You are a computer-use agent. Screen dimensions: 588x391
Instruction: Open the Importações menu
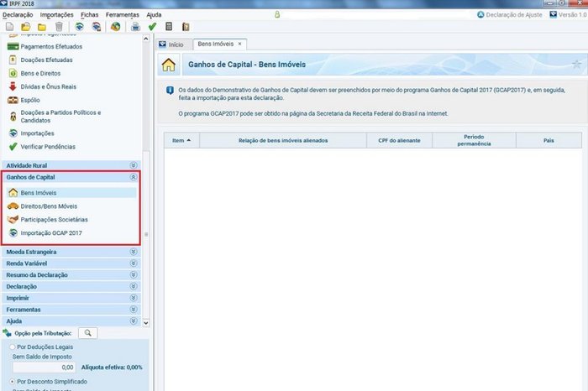pyautogui.click(x=56, y=15)
